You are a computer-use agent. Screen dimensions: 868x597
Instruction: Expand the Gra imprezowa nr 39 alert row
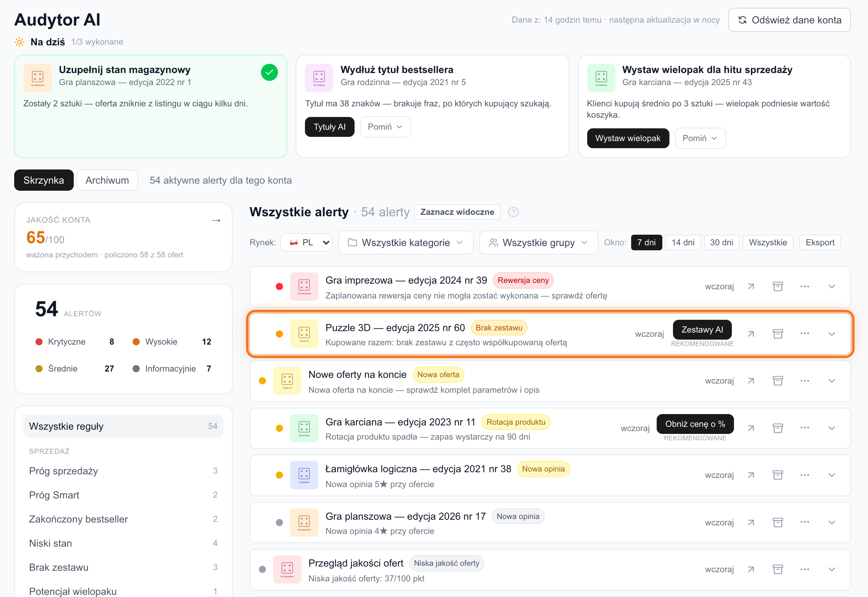(831, 286)
